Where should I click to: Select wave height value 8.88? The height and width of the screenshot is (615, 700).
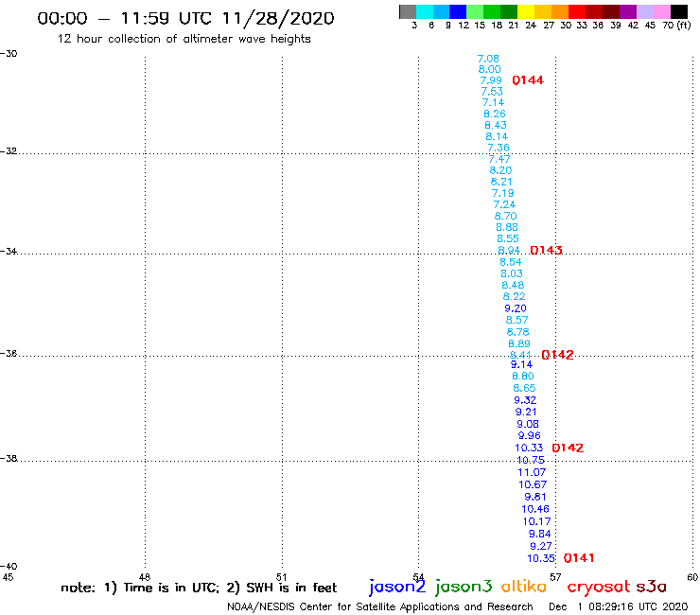(507, 227)
